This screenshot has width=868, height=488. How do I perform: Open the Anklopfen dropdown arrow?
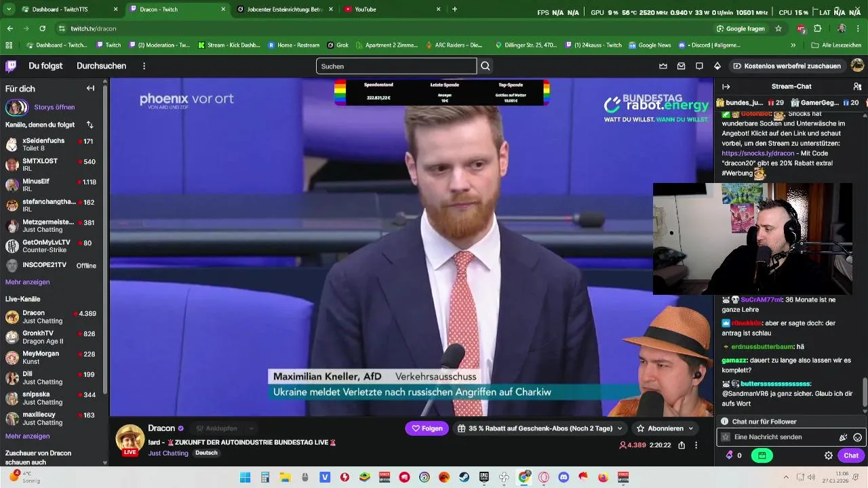[x=252, y=428]
